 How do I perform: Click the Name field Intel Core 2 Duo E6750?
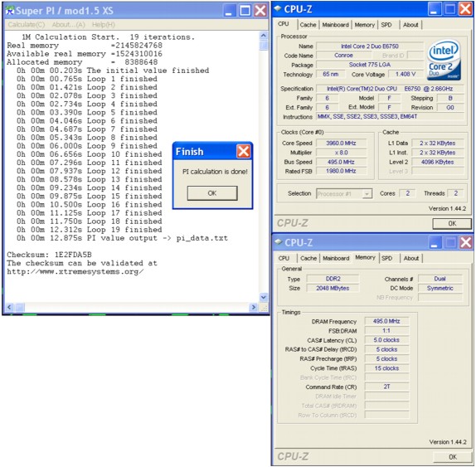click(370, 46)
